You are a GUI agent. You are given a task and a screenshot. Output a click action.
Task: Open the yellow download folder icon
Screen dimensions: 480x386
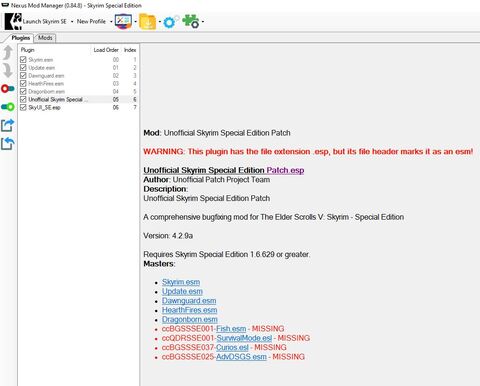click(148, 22)
